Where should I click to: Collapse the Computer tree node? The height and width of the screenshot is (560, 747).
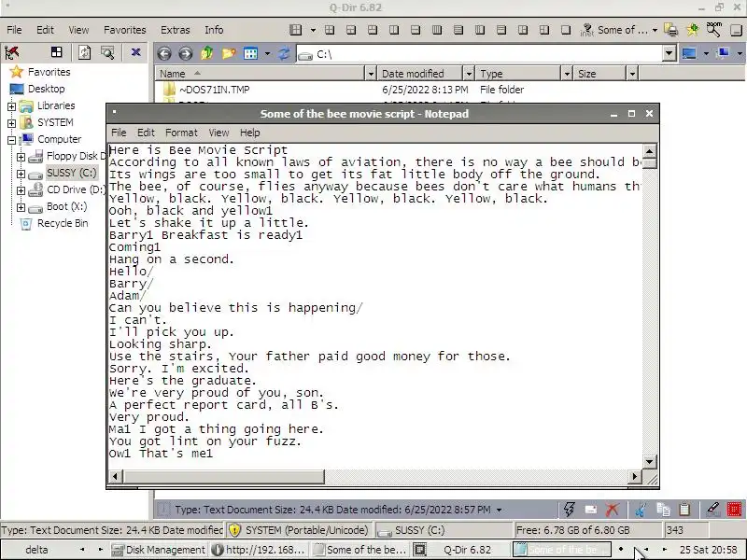tap(11, 140)
